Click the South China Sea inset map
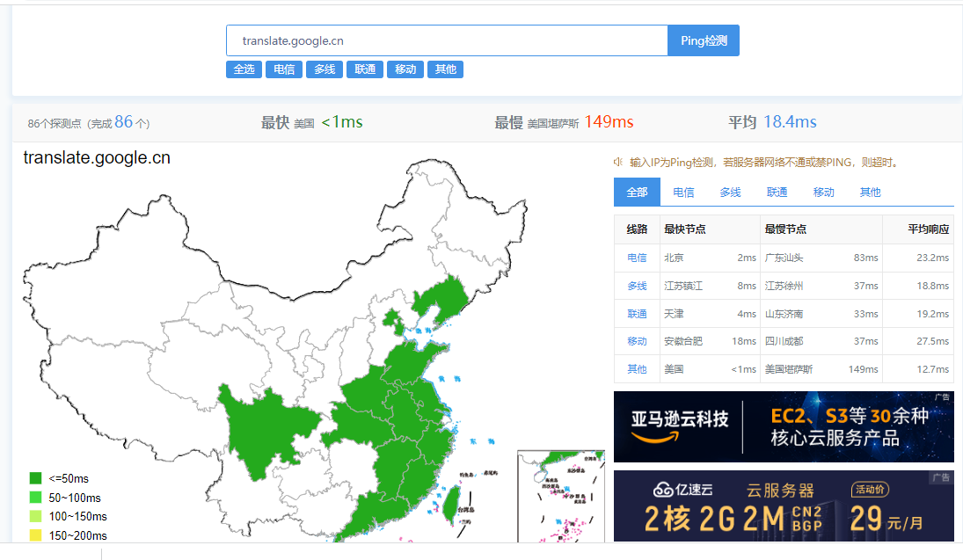 coord(561,496)
